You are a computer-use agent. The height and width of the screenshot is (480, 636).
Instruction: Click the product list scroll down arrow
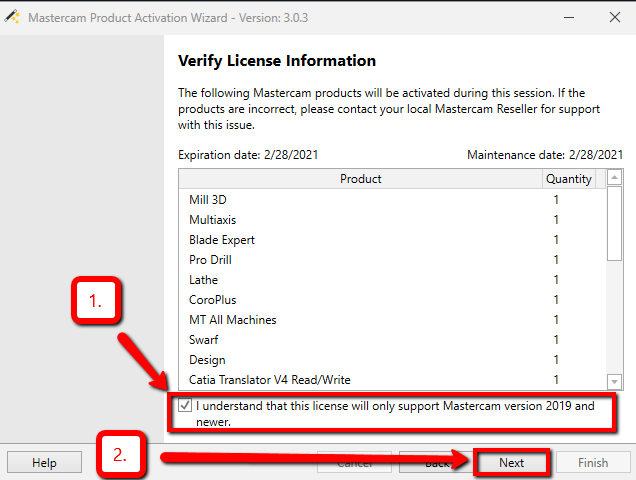[614, 381]
